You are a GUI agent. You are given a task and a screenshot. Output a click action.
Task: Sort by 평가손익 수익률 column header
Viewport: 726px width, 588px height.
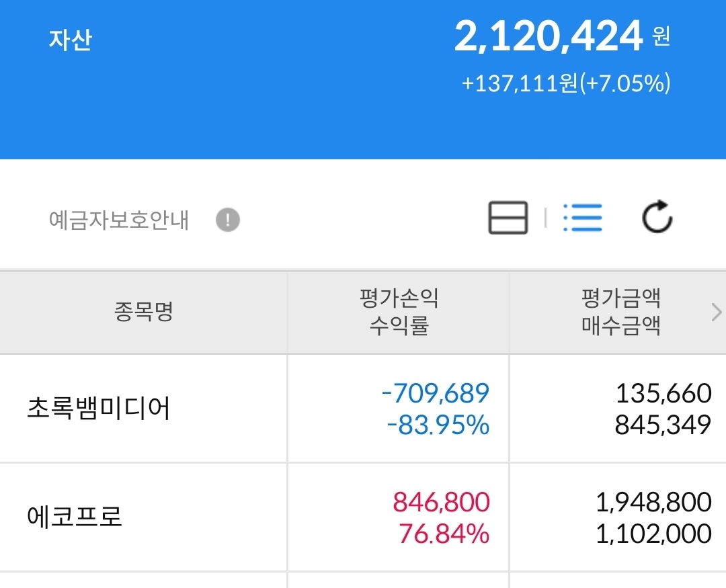[x=399, y=312]
